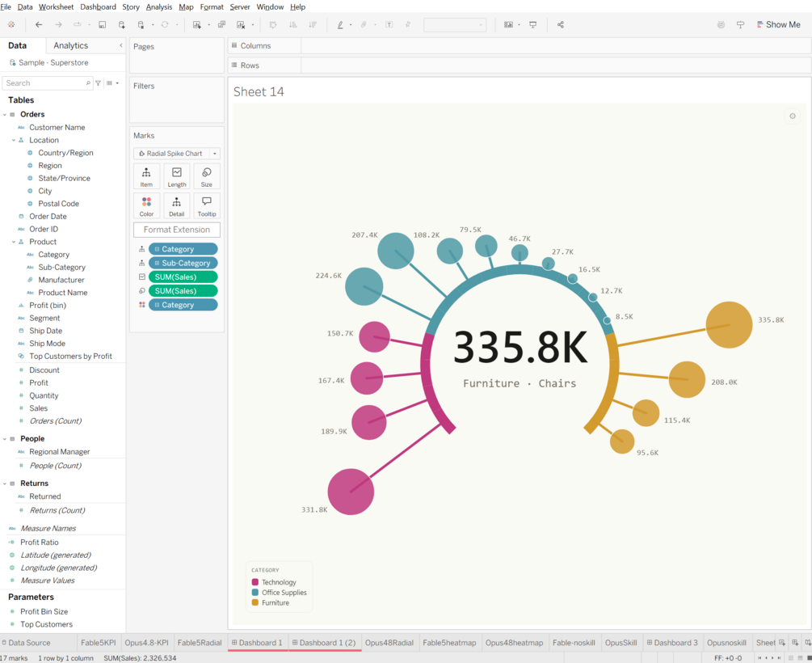
Task: Collapse the People table
Action: 5,438
